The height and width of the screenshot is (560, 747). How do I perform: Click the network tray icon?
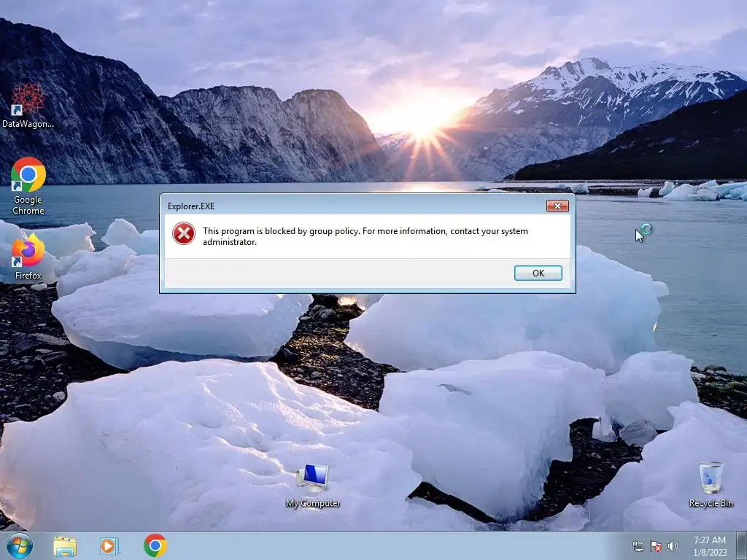coord(638,546)
